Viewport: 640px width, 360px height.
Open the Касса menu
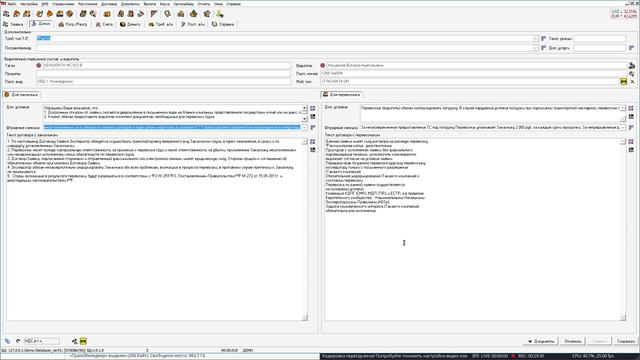point(164,4)
